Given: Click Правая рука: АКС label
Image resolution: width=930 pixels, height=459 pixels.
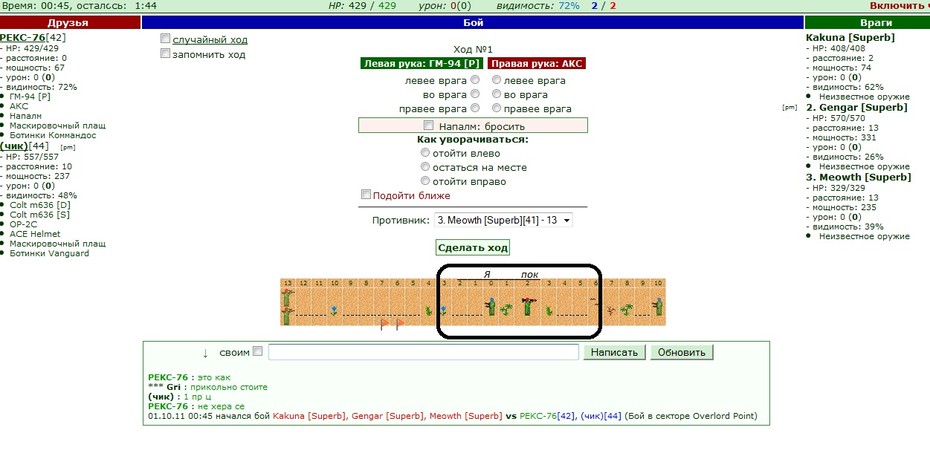Looking at the screenshot, I should coord(539,64).
